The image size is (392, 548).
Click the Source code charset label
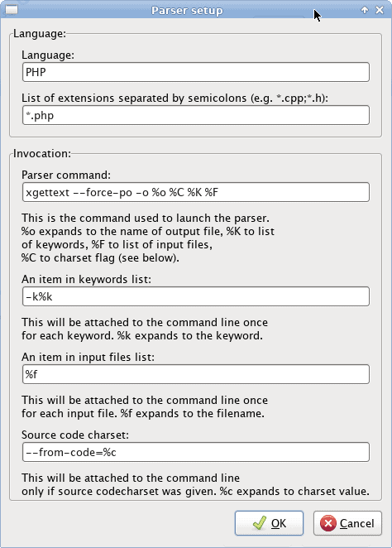pos(75,435)
